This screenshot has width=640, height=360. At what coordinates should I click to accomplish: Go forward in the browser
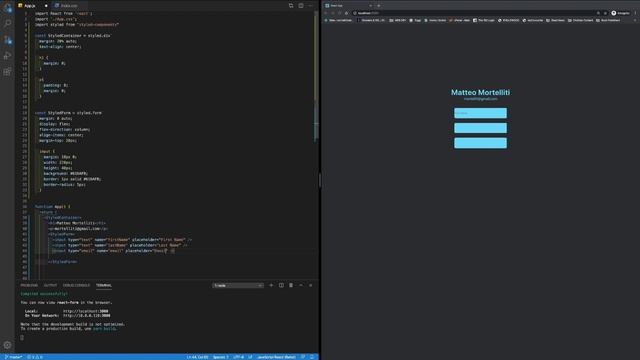click(333, 13)
